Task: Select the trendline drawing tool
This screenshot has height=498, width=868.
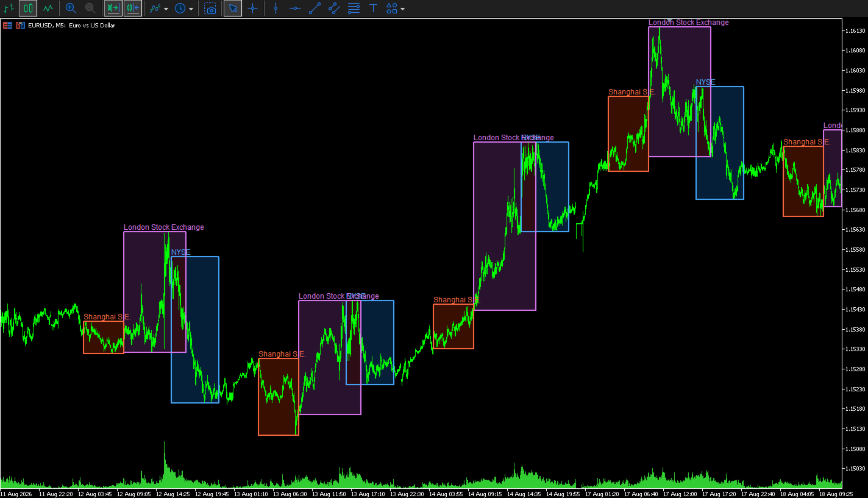Action: [x=315, y=9]
